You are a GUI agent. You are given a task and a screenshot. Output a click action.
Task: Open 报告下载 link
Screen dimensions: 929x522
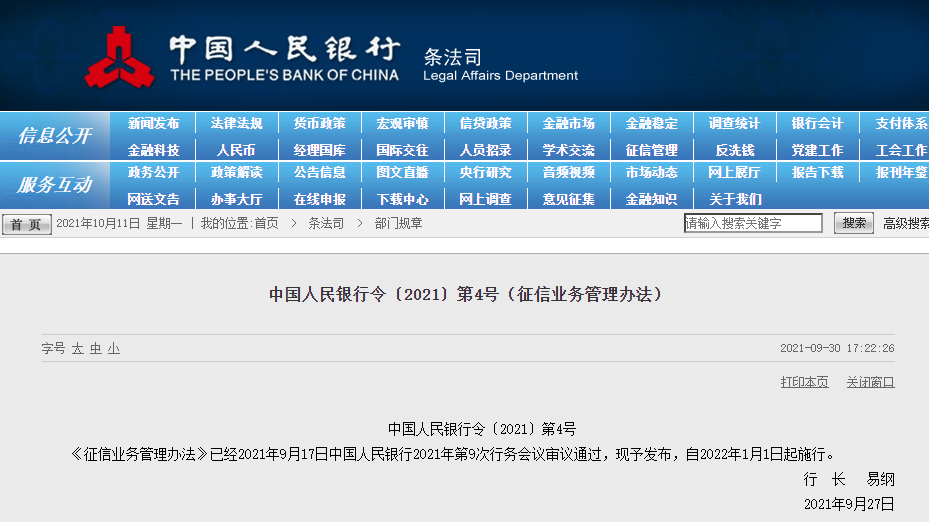click(x=817, y=172)
